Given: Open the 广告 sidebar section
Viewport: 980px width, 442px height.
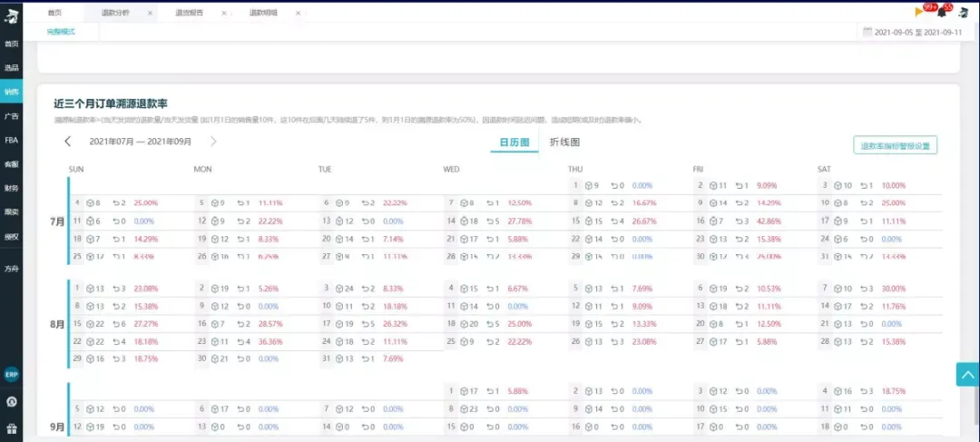Looking at the screenshot, I should pos(11,116).
